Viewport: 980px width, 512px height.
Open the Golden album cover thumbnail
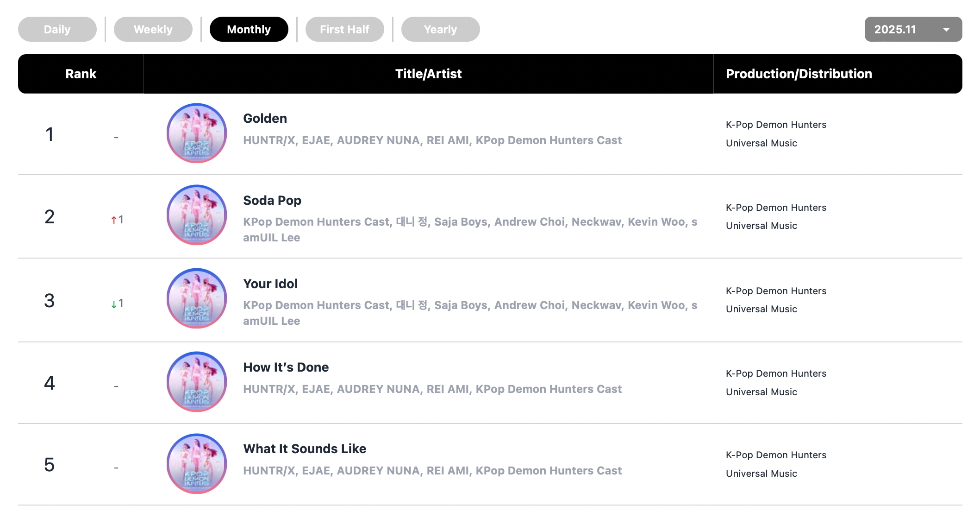coord(197,133)
